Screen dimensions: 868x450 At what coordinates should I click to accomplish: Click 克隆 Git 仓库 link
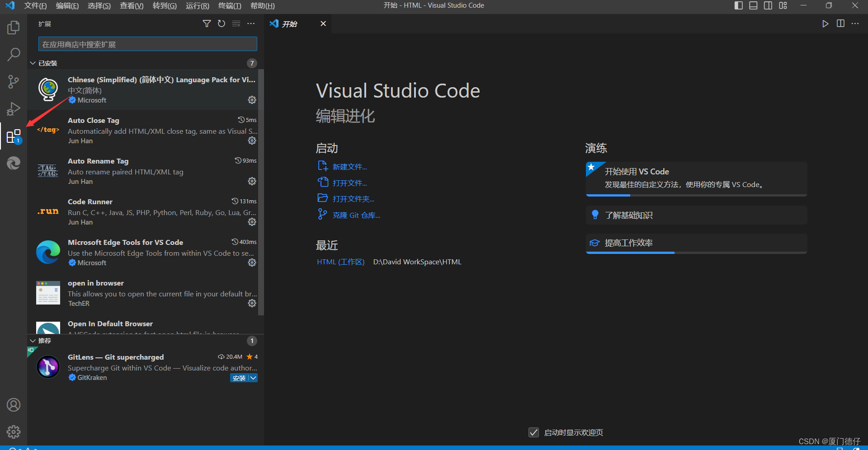pos(356,215)
